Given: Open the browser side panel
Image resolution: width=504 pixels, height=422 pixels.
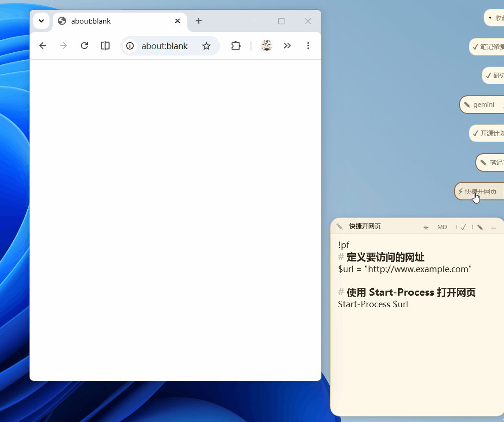Looking at the screenshot, I should click(x=105, y=46).
